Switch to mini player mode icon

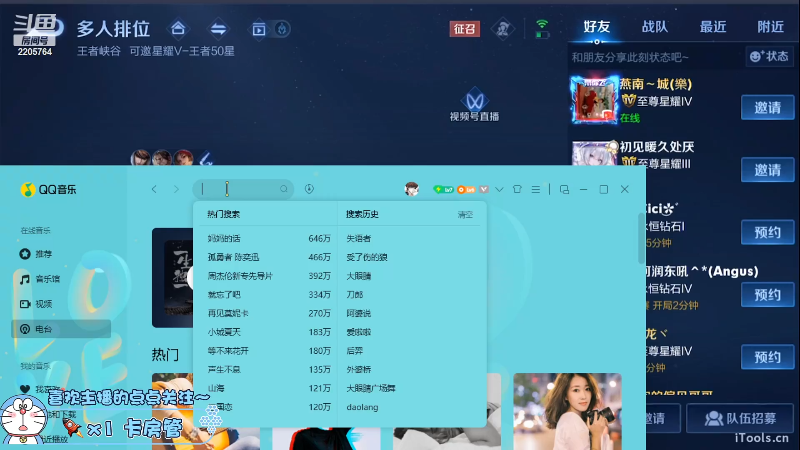(x=564, y=189)
